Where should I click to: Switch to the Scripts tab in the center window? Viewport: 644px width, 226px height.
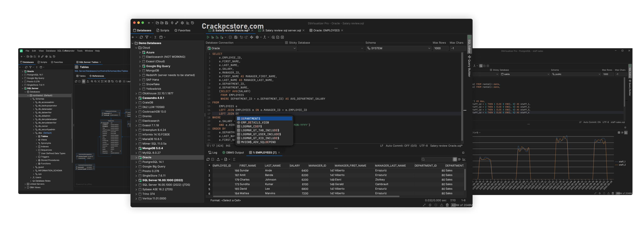[163, 31]
